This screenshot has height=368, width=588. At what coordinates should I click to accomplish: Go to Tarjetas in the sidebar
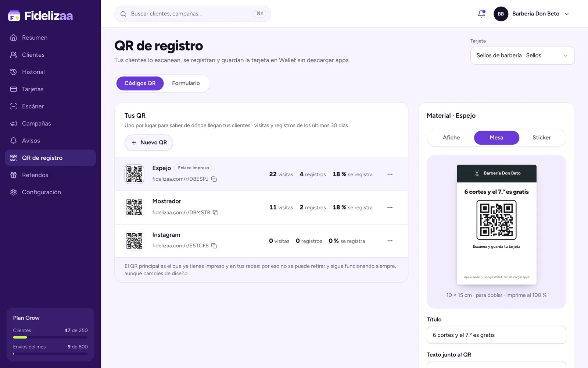(50, 89)
